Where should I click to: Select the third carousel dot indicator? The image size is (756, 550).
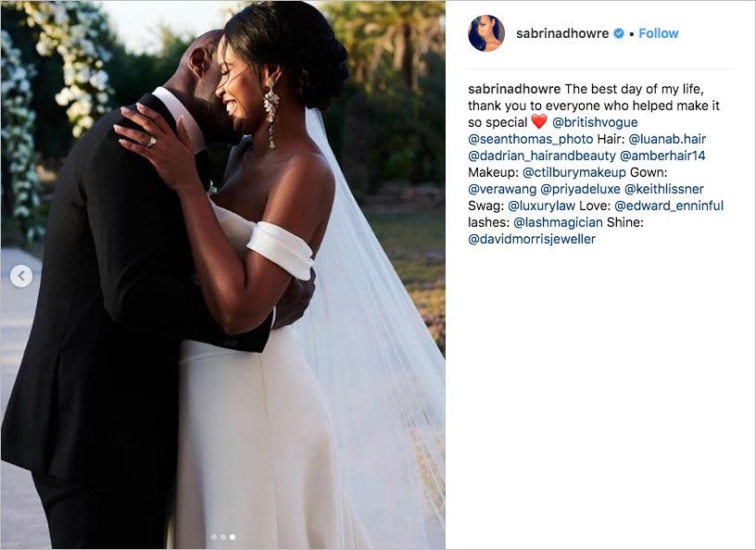tap(233, 536)
